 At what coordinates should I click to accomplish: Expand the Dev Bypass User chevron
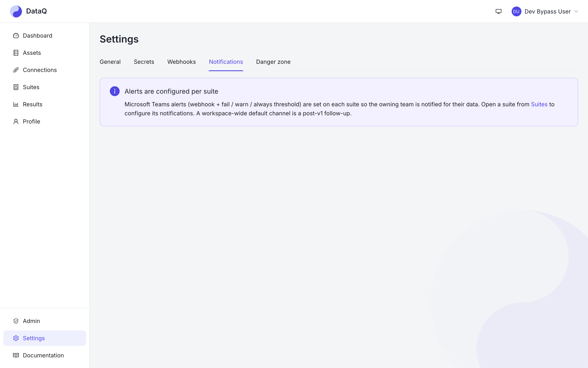pyautogui.click(x=576, y=11)
